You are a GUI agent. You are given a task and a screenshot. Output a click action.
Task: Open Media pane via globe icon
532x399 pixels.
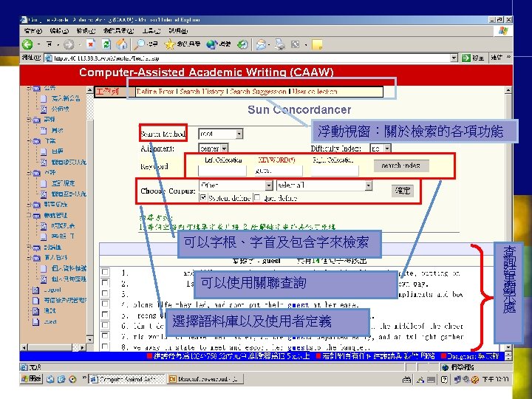pos(212,44)
